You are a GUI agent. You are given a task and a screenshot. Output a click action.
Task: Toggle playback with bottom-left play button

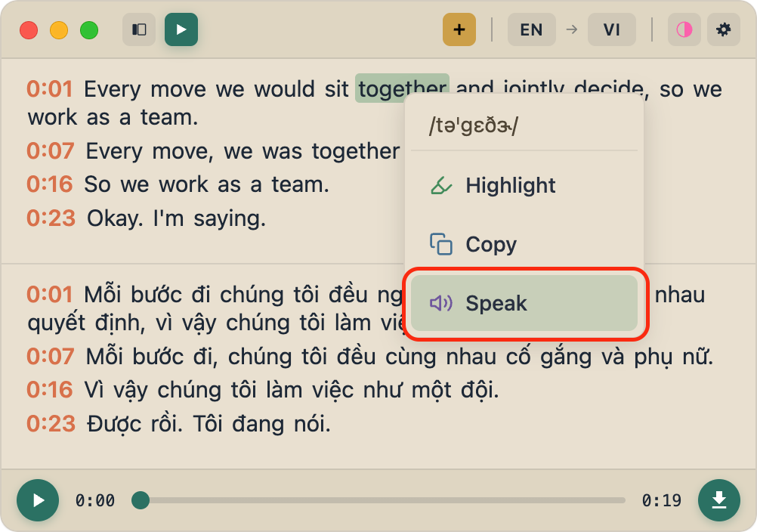pyautogui.click(x=37, y=500)
